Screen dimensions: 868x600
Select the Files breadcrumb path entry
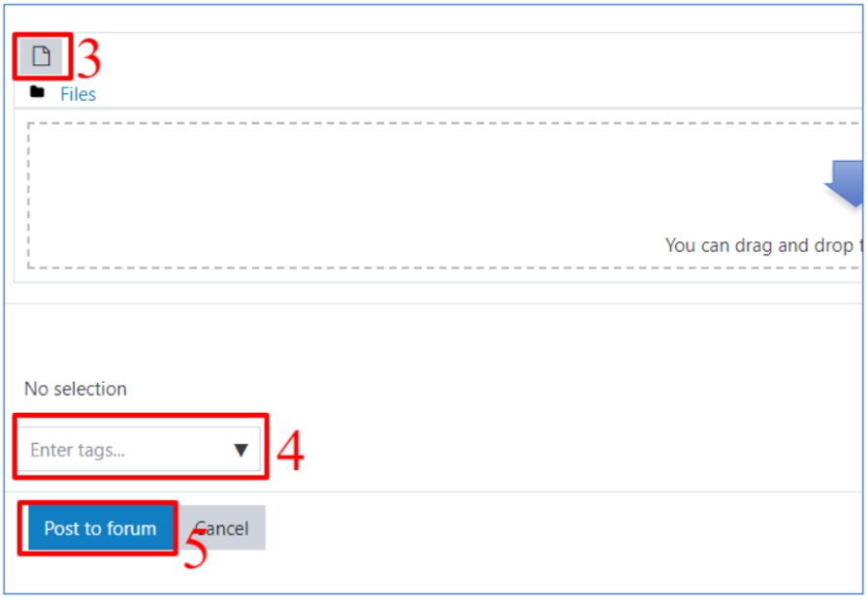tap(78, 94)
